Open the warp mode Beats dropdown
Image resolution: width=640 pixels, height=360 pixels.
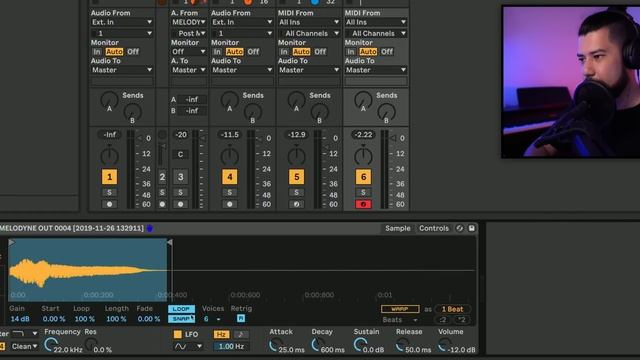400,320
